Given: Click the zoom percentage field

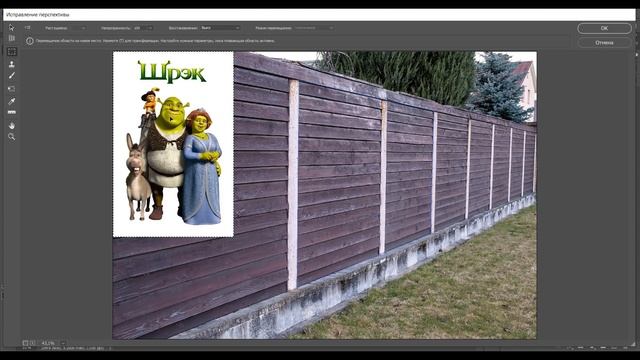Looking at the screenshot, I should [49, 343].
